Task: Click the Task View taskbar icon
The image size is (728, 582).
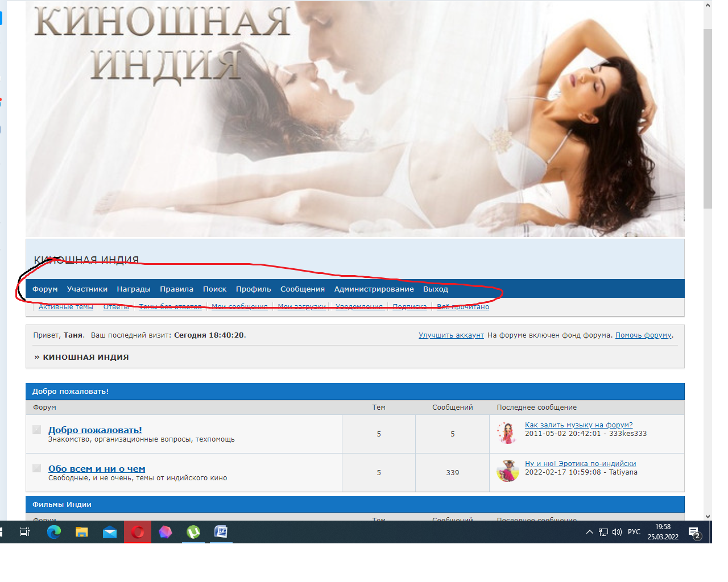Action: coord(25,532)
